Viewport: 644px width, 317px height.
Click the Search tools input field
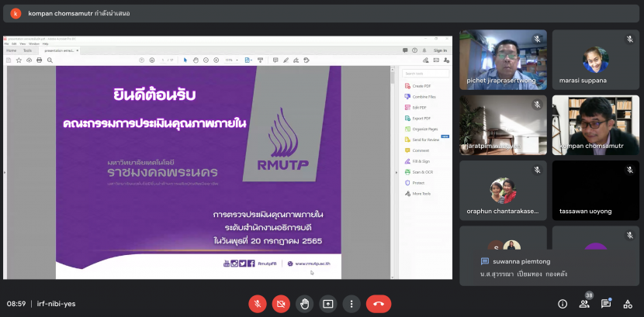[x=427, y=74]
